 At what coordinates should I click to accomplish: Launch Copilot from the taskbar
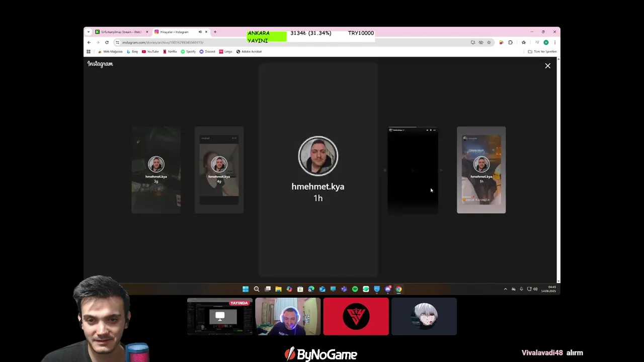pos(289,289)
